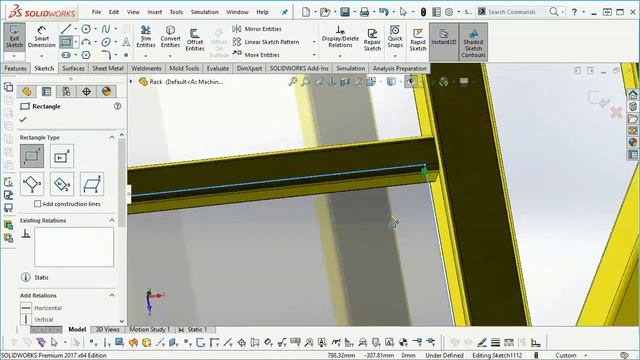The width and height of the screenshot is (640, 360).
Task: Open Display/Delete Relations dropdown arrow
Action: 340,56
